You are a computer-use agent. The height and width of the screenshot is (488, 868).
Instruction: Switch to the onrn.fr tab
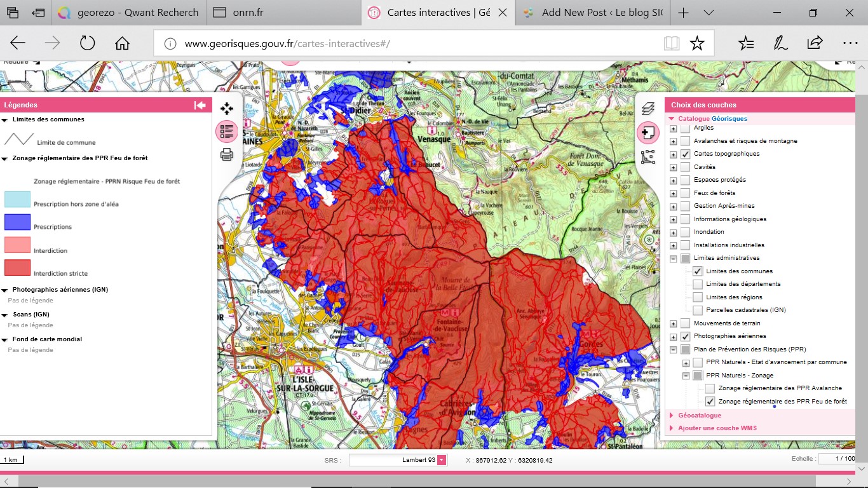click(248, 13)
